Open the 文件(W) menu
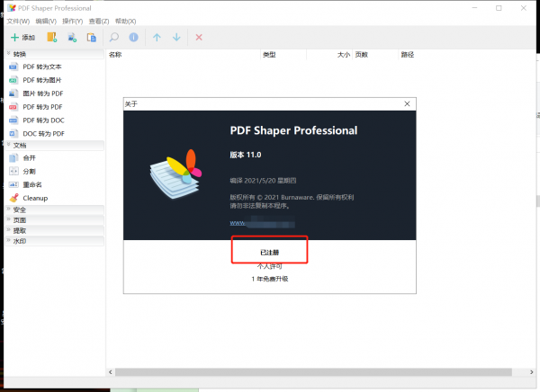Screen dimensions: 540x392 pos(18,22)
